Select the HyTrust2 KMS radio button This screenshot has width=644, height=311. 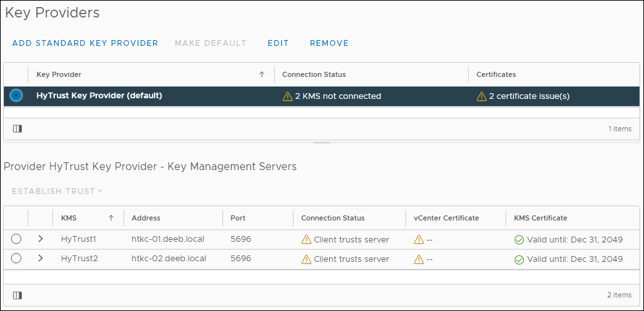point(16,259)
